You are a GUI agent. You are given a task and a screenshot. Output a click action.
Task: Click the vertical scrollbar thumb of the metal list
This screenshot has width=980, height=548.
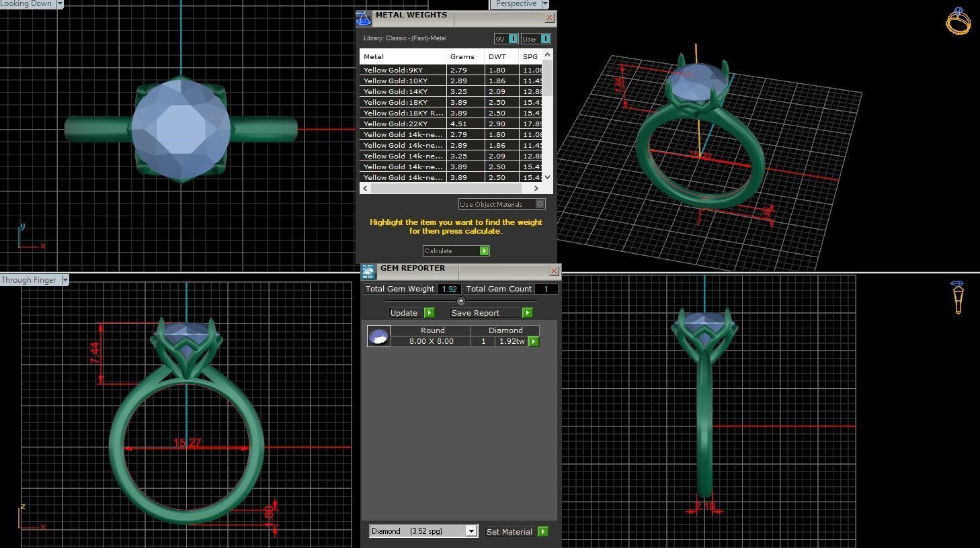pos(547,77)
